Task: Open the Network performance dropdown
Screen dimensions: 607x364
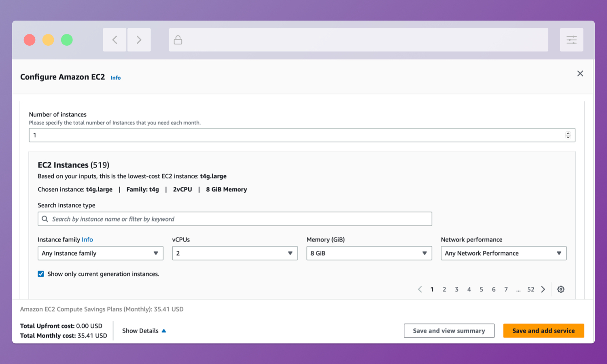Action: point(503,253)
